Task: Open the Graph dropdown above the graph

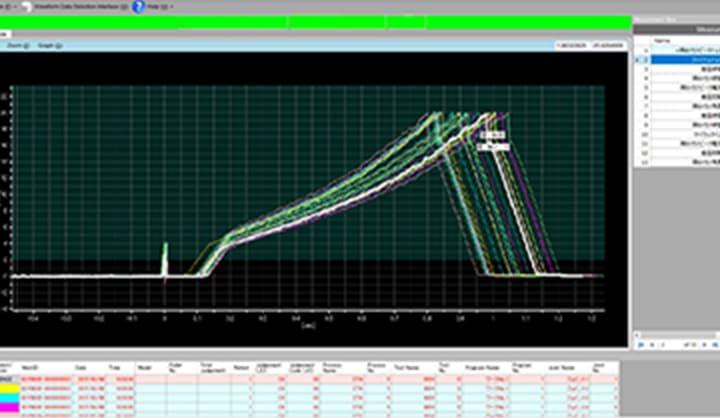Action: point(49,45)
